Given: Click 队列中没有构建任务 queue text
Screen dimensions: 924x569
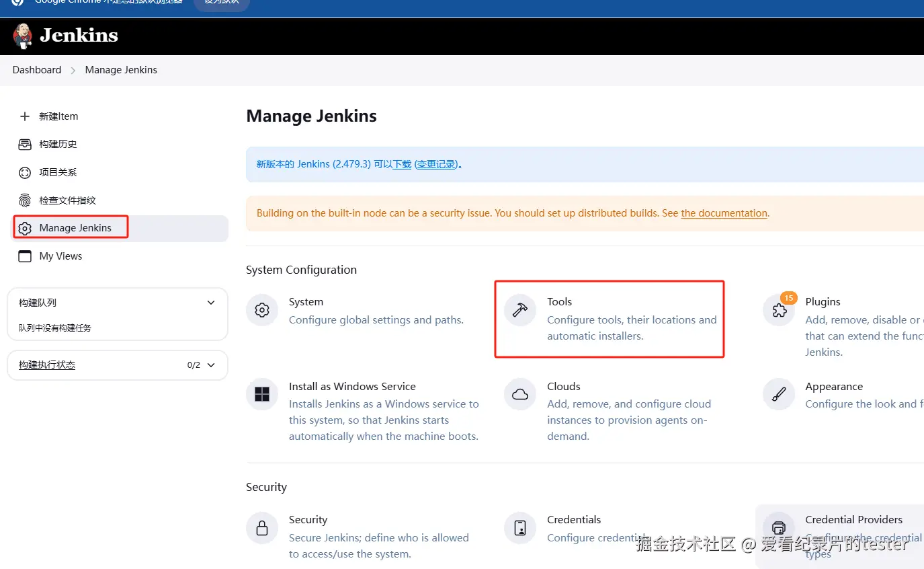Looking at the screenshot, I should tap(55, 328).
